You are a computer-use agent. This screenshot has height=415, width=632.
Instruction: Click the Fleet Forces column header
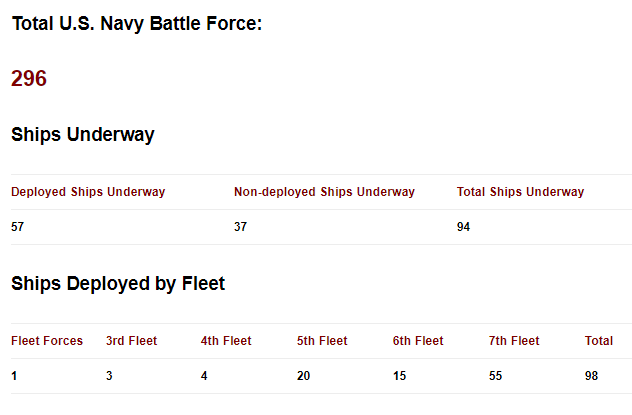click(47, 341)
